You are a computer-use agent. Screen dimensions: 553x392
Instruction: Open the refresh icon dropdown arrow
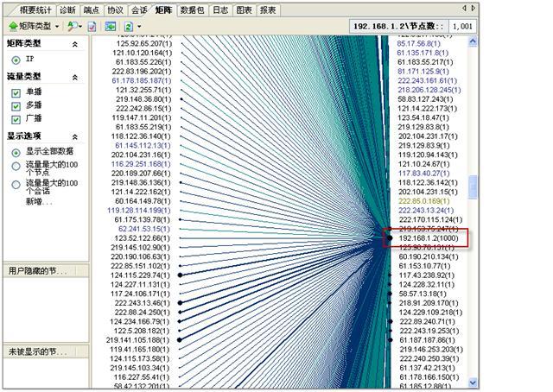(x=140, y=27)
